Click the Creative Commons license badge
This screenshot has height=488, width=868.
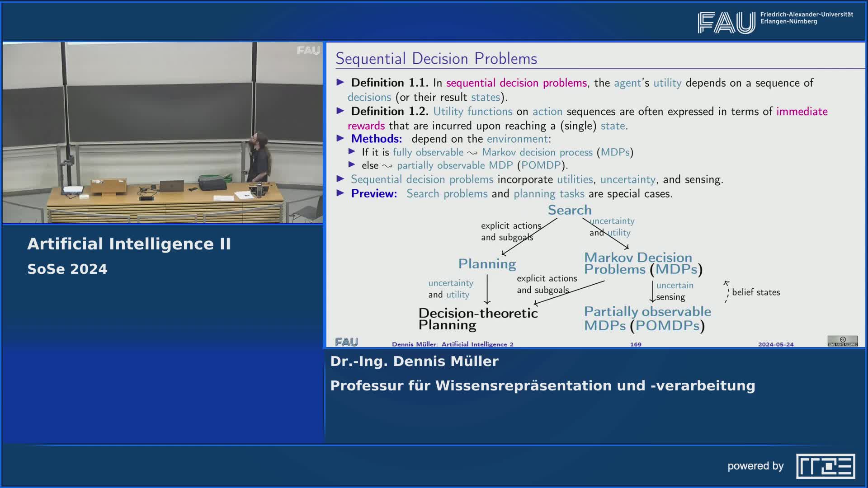[x=842, y=341]
